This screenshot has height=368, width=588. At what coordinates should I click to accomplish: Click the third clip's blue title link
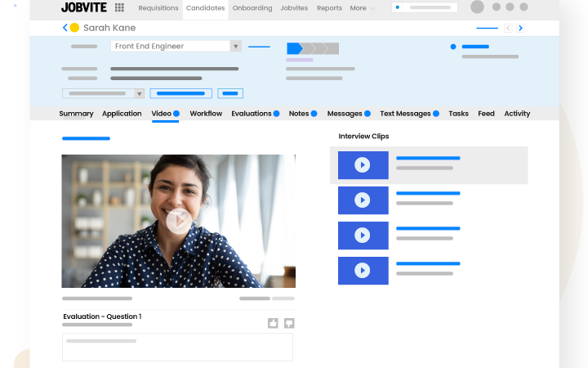point(428,228)
